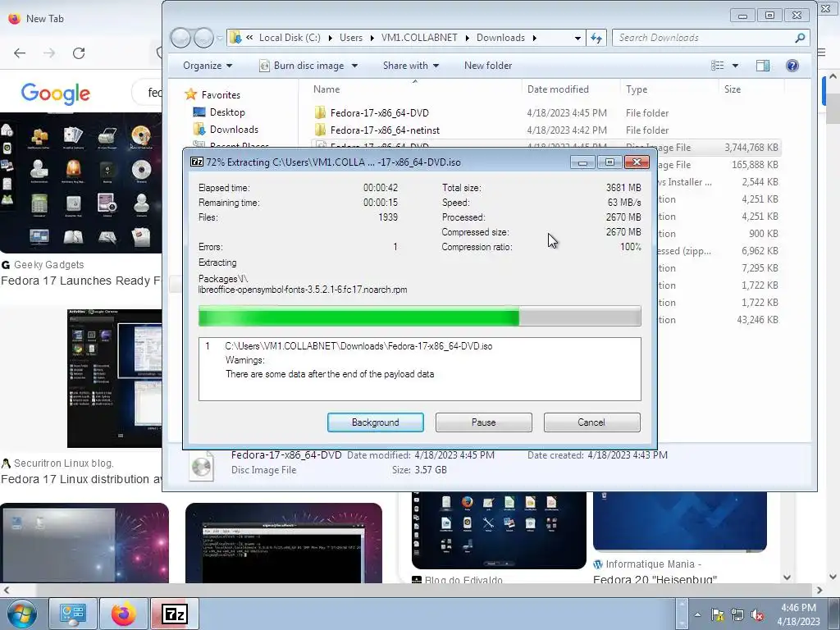Sort by Date modified column header

pos(558,89)
